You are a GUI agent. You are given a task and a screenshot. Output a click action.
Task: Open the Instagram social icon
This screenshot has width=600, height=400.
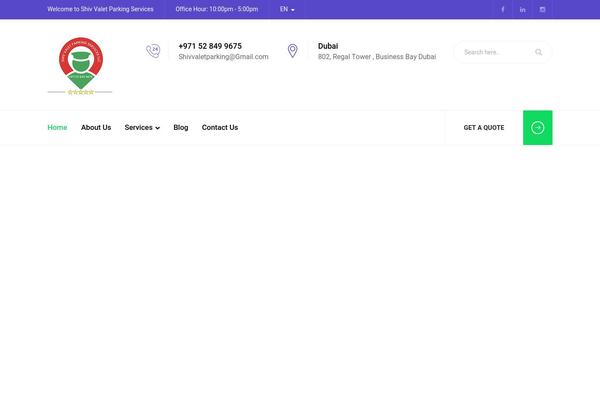[542, 10]
